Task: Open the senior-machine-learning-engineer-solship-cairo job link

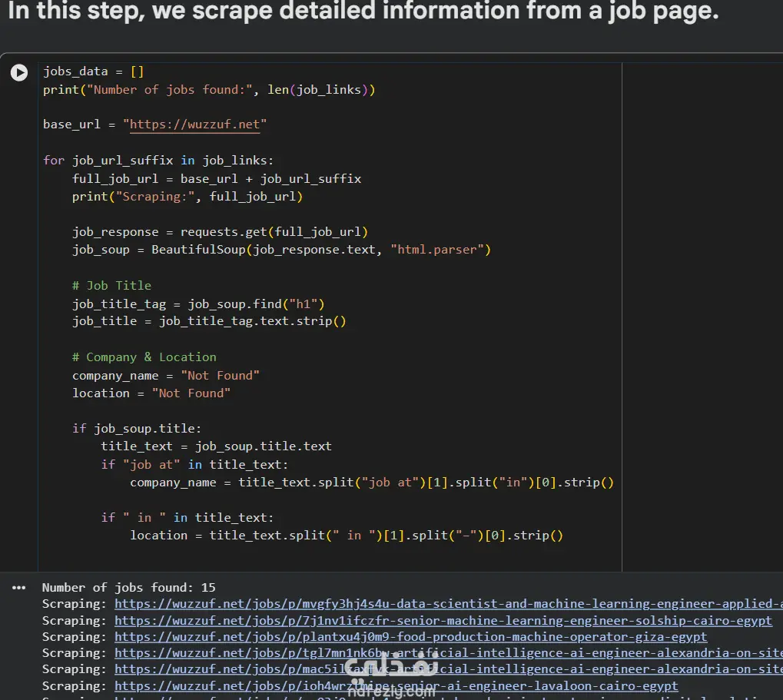Action: 443,621
